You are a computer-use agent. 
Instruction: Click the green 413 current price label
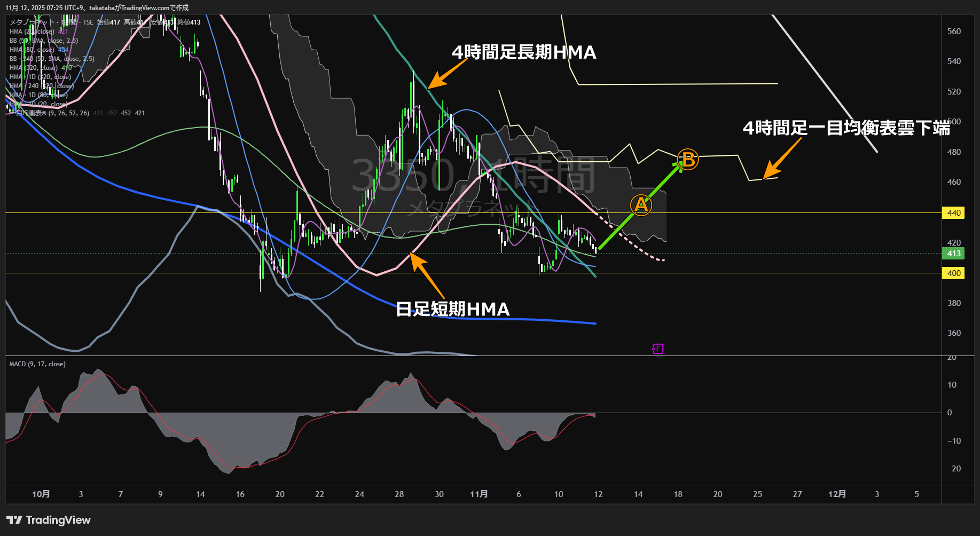tap(954, 254)
